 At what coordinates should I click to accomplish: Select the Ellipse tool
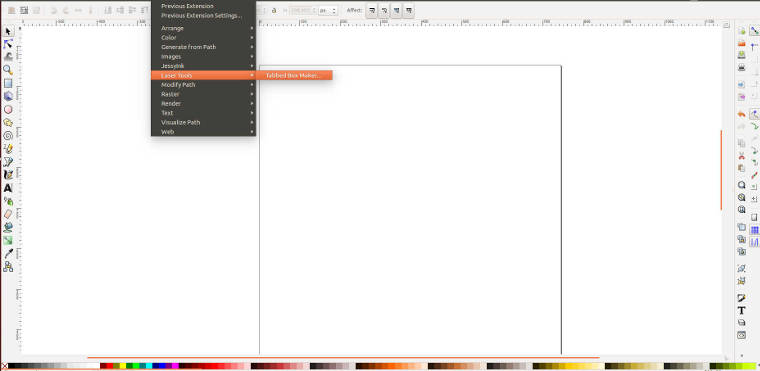point(8,110)
